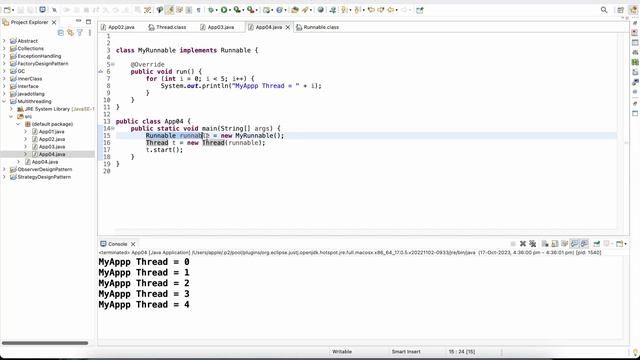This screenshot has width=640, height=360.
Task: Toggle Scroll Lock in Console toolbar
Action: click(555, 244)
